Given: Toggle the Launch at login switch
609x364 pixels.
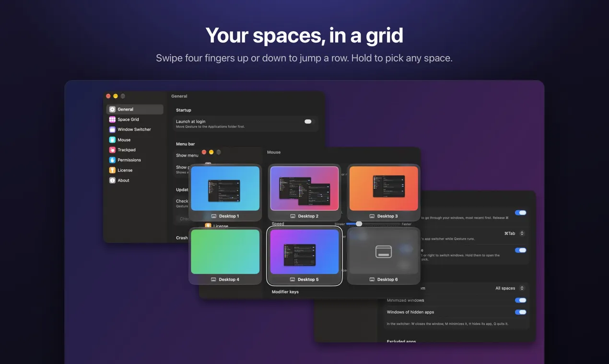Looking at the screenshot, I should 308,122.
